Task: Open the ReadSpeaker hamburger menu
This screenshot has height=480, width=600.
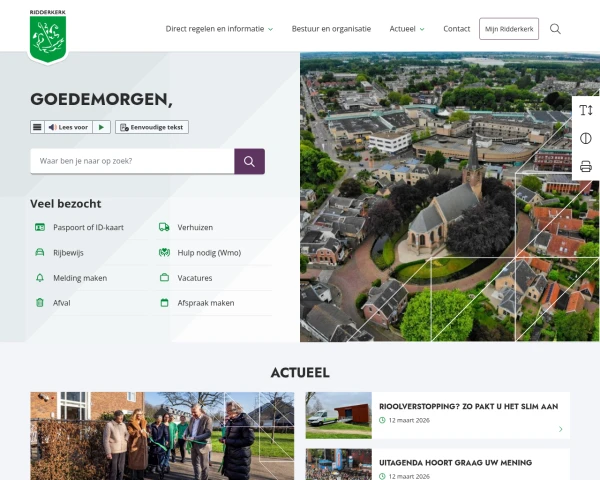Action: click(x=37, y=127)
